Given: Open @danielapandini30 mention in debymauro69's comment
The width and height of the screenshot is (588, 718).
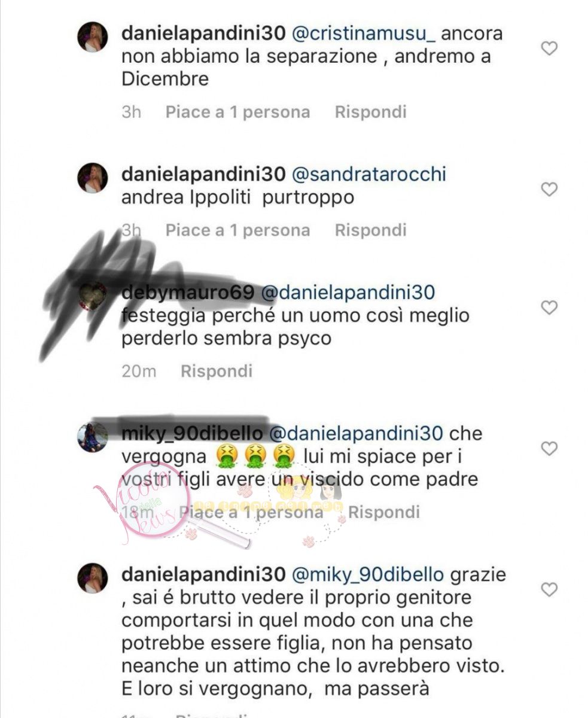Looking at the screenshot, I should [349, 293].
